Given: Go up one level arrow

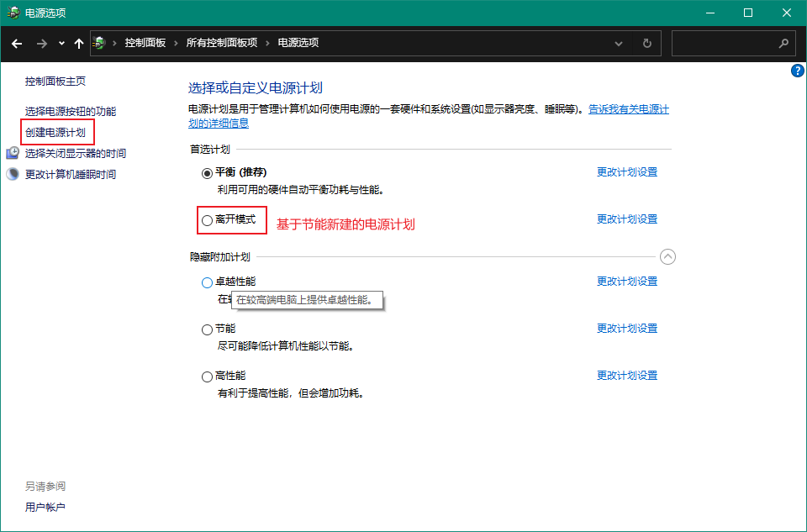Looking at the screenshot, I should tap(79, 44).
